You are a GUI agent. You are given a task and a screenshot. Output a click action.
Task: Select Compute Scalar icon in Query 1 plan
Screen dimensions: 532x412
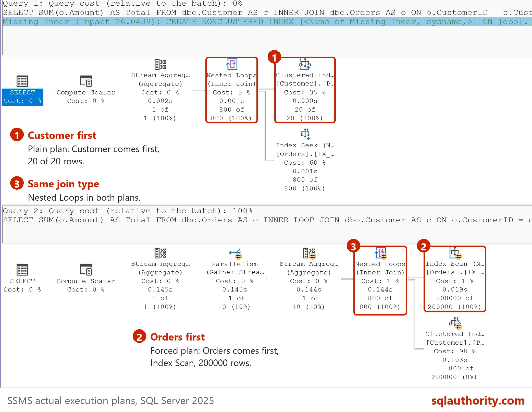coord(86,81)
